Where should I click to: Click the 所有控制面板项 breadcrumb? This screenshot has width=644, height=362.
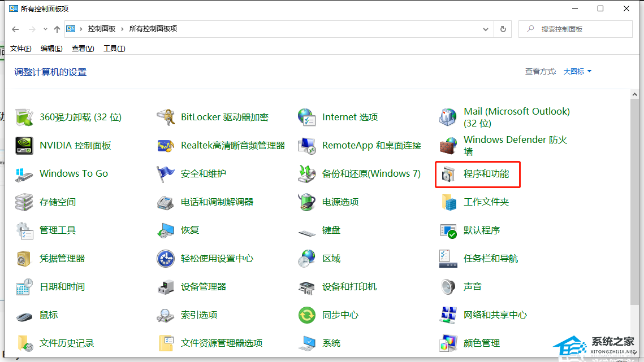tap(153, 29)
